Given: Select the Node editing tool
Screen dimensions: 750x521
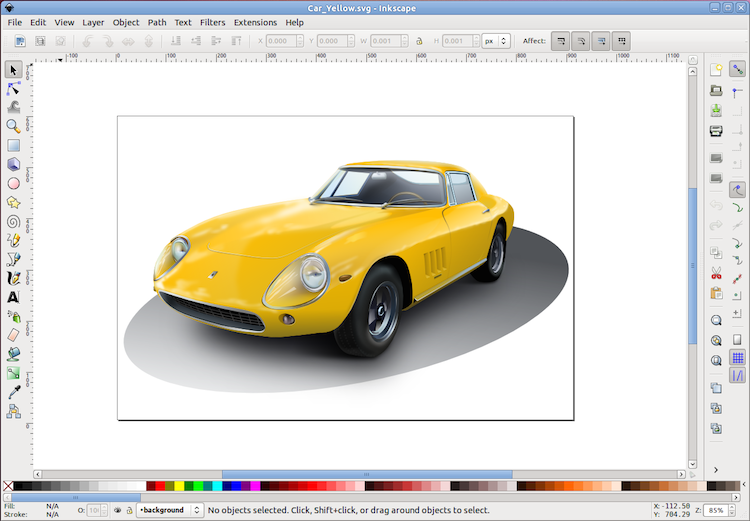Looking at the screenshot, I should tap(13, 89).
